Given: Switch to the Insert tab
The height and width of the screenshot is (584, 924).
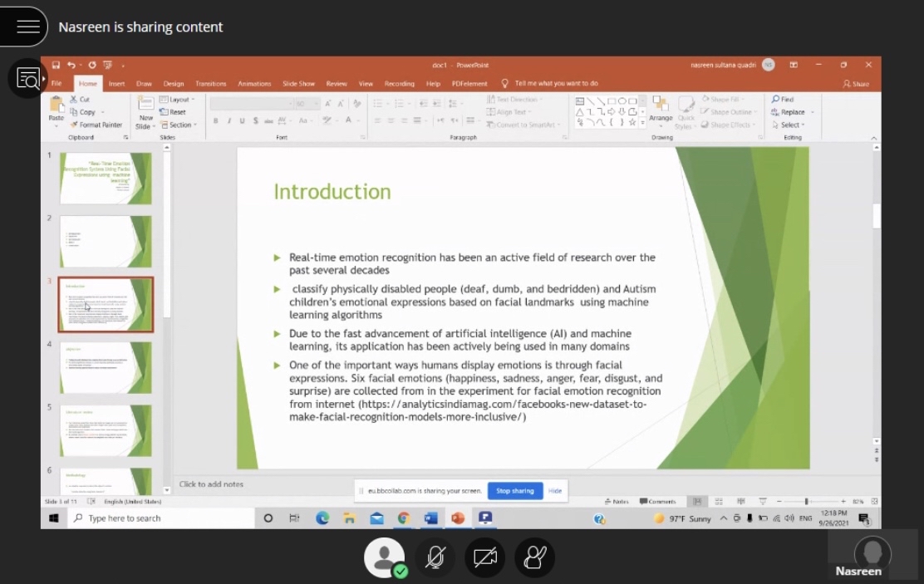Looking at the screenshot, I should 116,84.
